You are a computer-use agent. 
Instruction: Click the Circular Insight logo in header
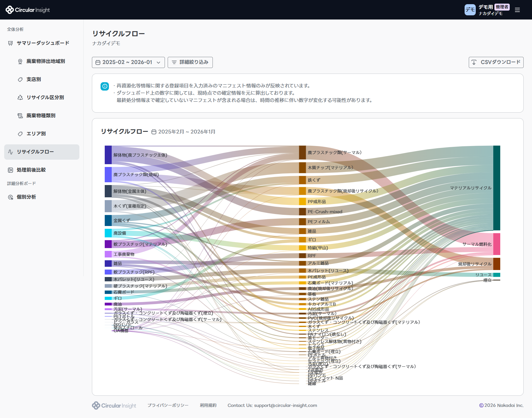point(28,10)
